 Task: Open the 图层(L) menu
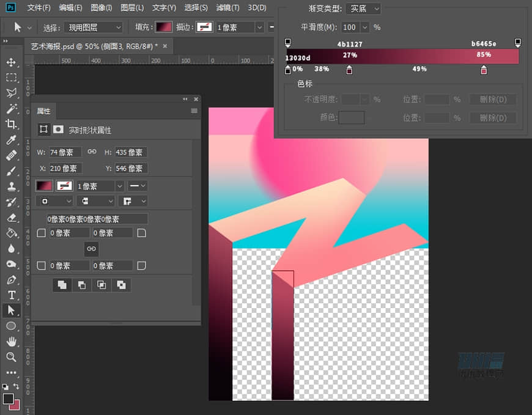click(x=132, y=8)
